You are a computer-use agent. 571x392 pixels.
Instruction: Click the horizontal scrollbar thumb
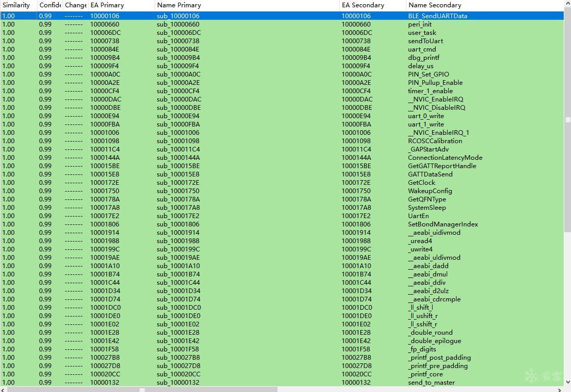(x=143, y=389)
